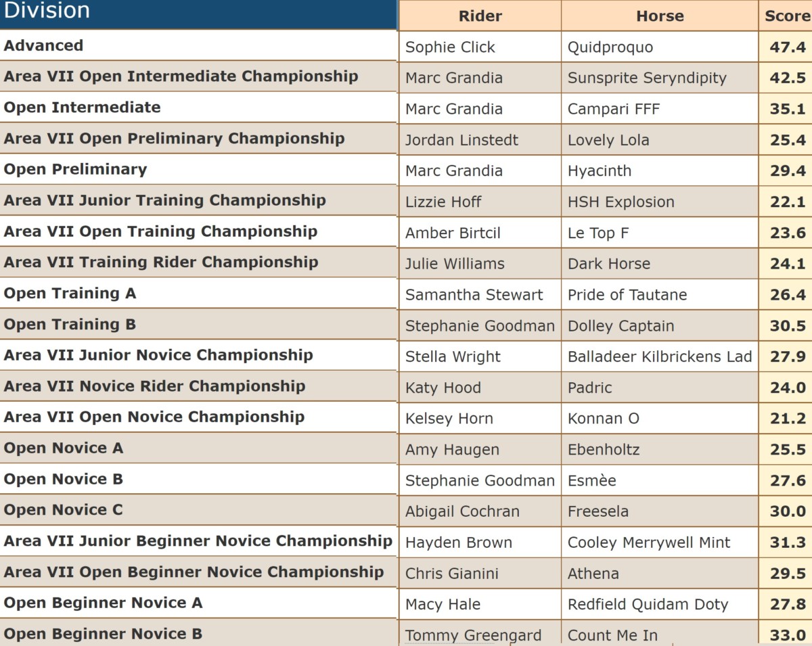Click the Pride of Tautane cell

click(x=660, y=294)
